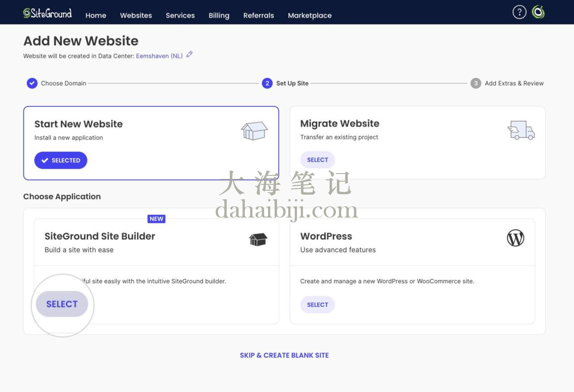Image resolution: width=574 pixels, height=392 pixels.
Task: Click the Add Extras & Review step label
Action: click(x=514, y=83)
